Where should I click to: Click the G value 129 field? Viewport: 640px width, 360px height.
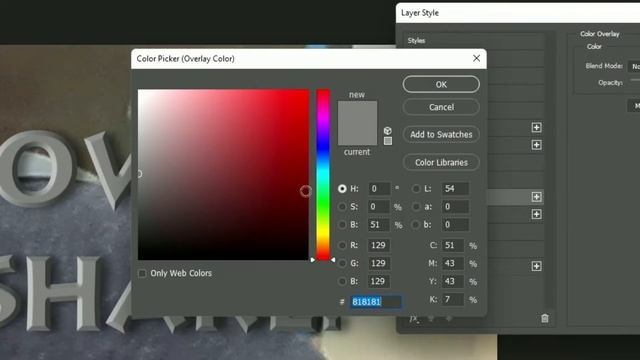coord(380,263)
